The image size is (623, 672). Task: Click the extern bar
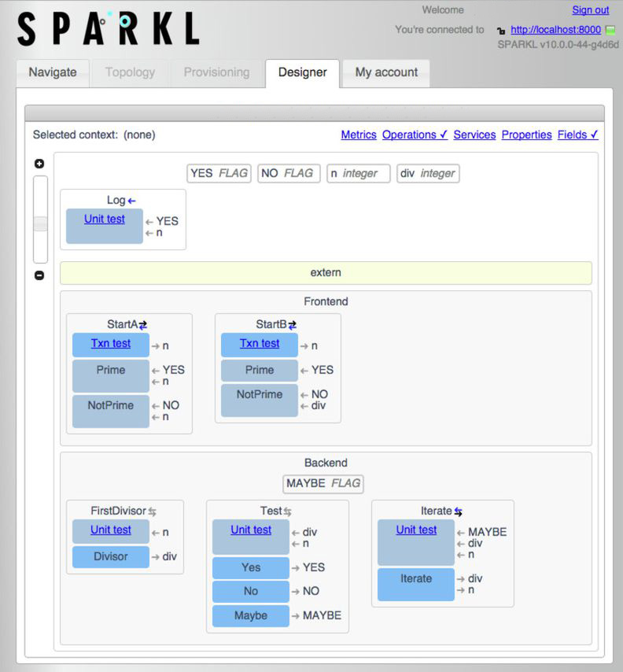326,273
